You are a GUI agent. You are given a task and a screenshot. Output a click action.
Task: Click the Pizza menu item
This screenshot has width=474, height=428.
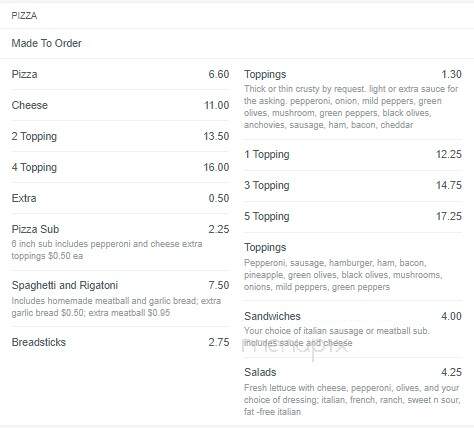(x=120, y=74)
